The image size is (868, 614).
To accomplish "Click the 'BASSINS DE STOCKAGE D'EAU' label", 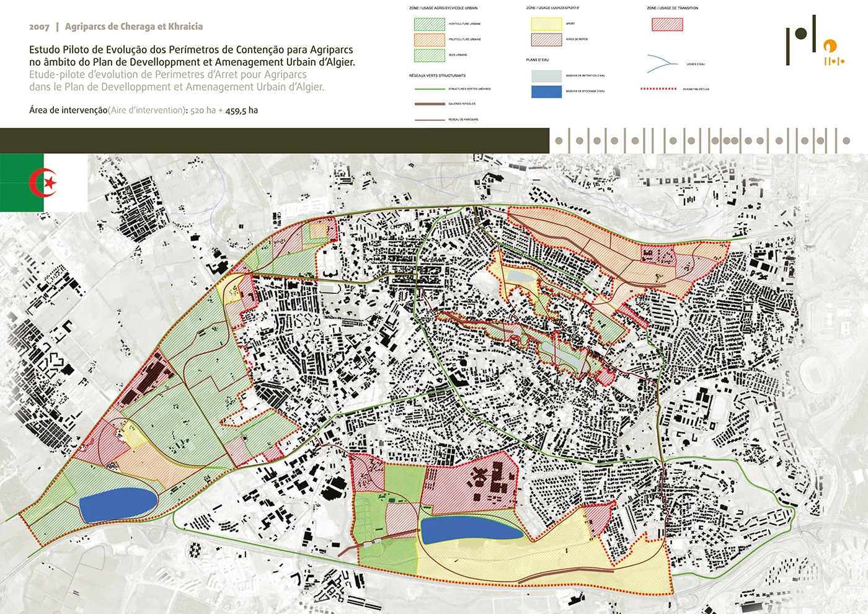I will point(585,91).
